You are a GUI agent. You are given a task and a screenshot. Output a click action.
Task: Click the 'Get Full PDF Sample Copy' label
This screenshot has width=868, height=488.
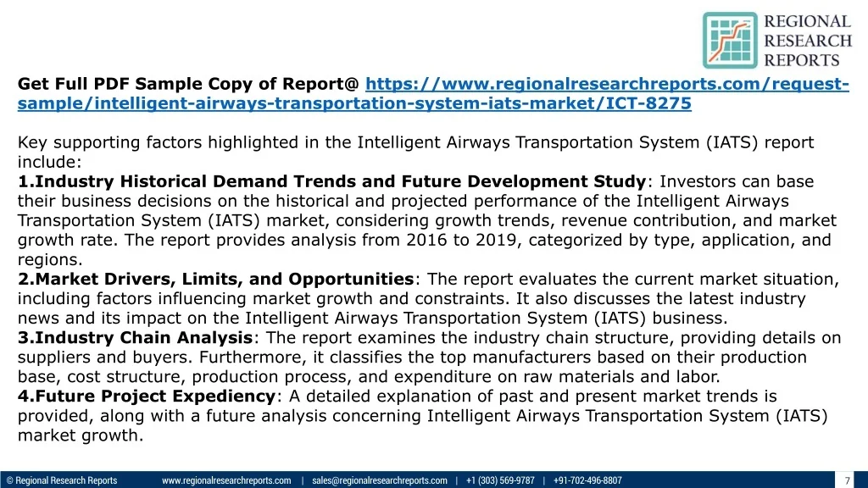[188, 84]
